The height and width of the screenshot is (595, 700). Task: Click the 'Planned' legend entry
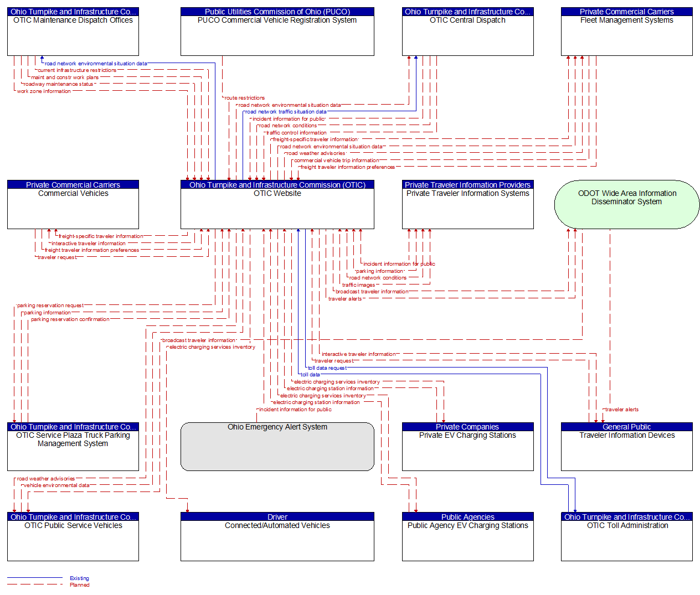coord(79,585)
